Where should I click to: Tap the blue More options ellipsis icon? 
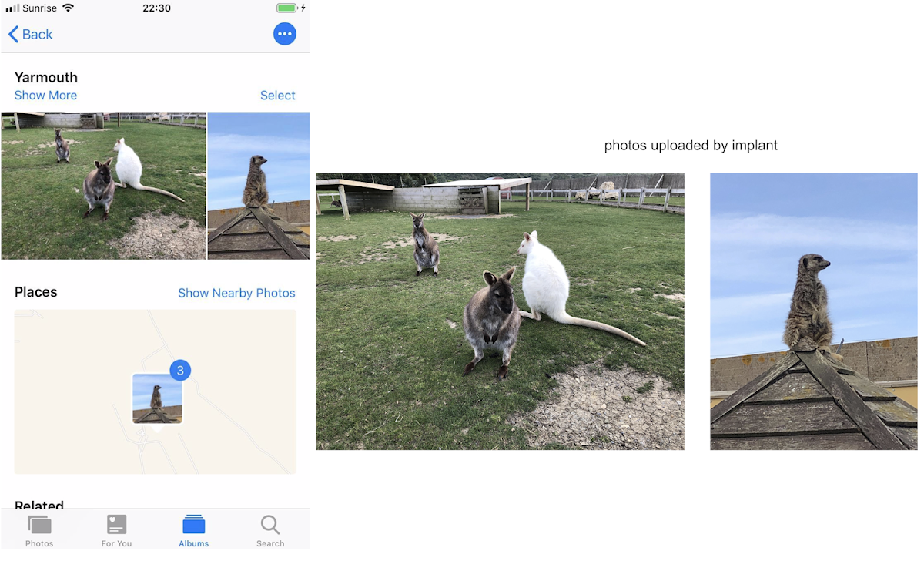pyautogui.click(x=284, y=34)
